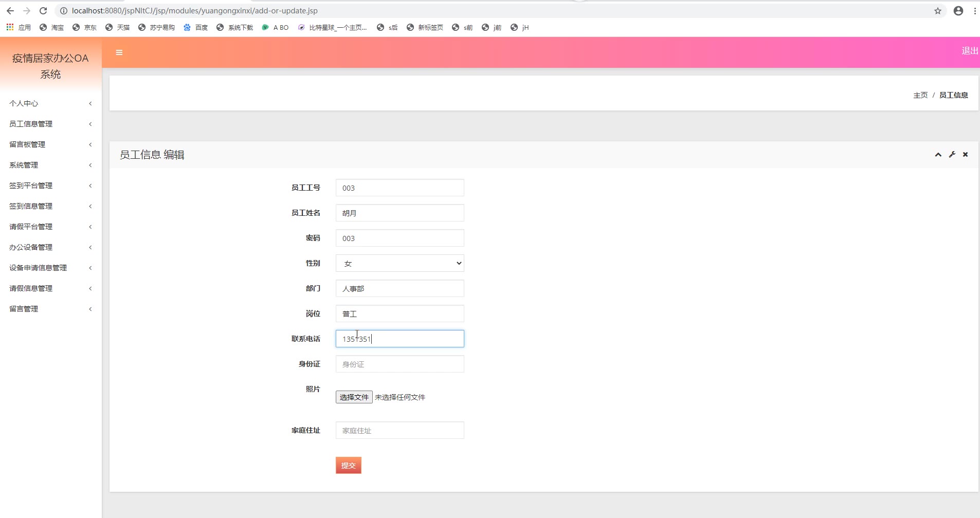Open the 淘宝 bookmark
Image resolution: width=980 pixels, height=518 pixels.
[x=52, y=27]
